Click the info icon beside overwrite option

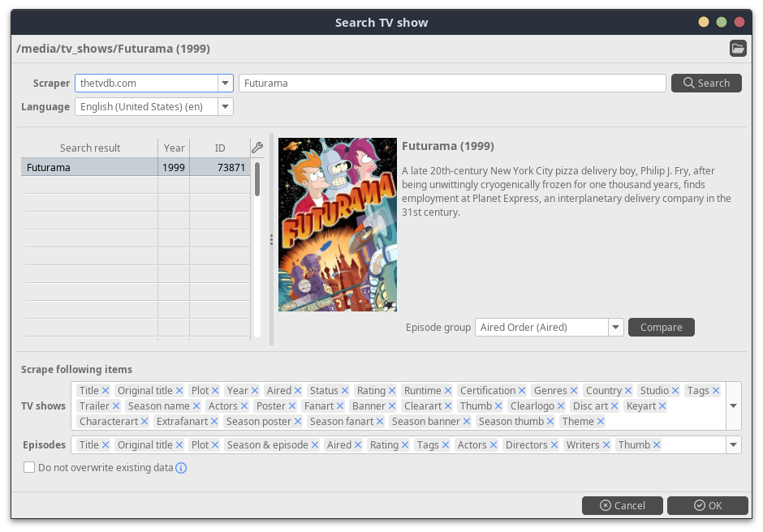click(182, 468)
